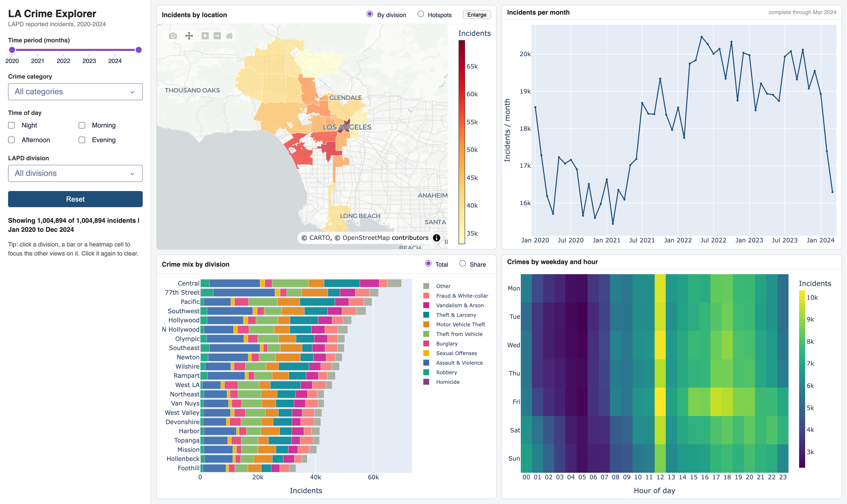Screen dimensions: 847x504
Task: Toggle Theft & Larceny legend swatch
Action: pyautogui.click(x=426, y=315)
